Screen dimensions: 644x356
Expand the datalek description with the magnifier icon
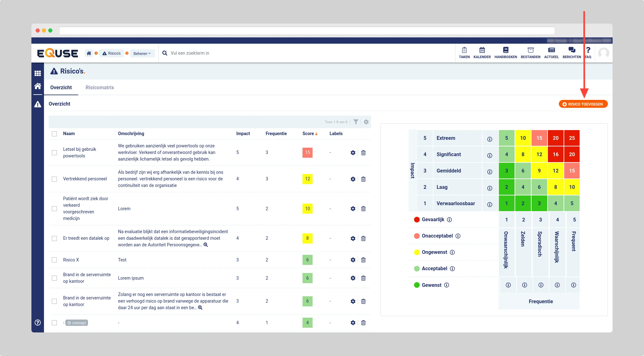pyautogui.click(x=206, y=245)
